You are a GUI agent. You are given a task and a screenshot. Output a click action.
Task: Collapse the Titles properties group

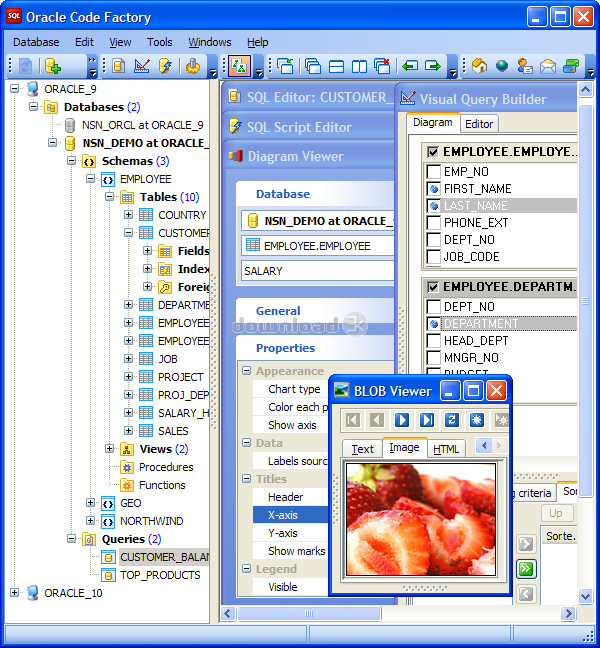click(247, 479)
